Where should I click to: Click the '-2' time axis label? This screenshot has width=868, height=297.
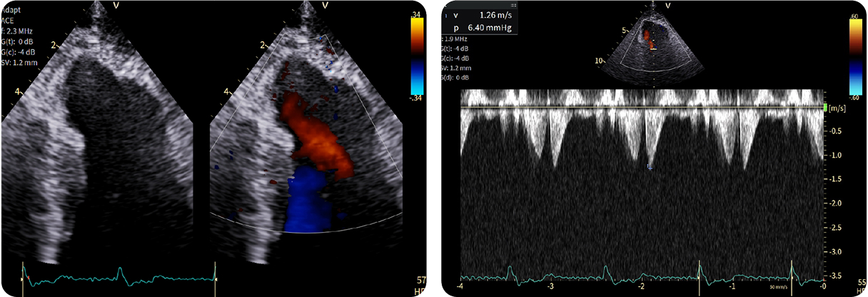641,286
